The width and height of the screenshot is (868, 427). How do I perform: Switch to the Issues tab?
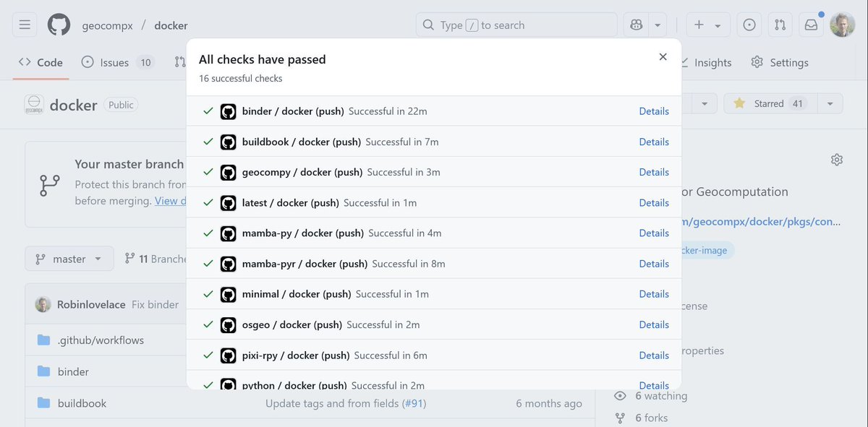(x=117, y=62)
